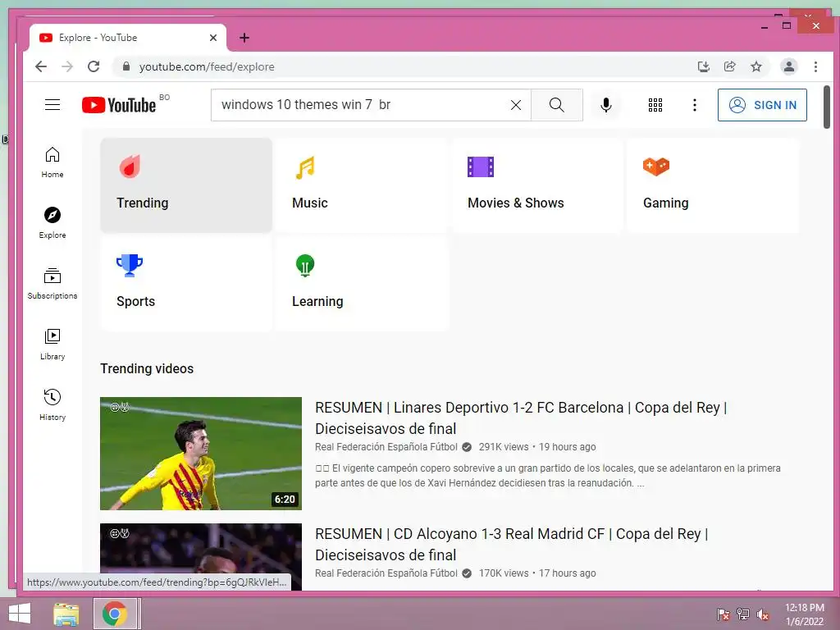Start voice search with the microphone
Image resolution: width=840 pixels, height=630 pixels.
coord(606,105)
